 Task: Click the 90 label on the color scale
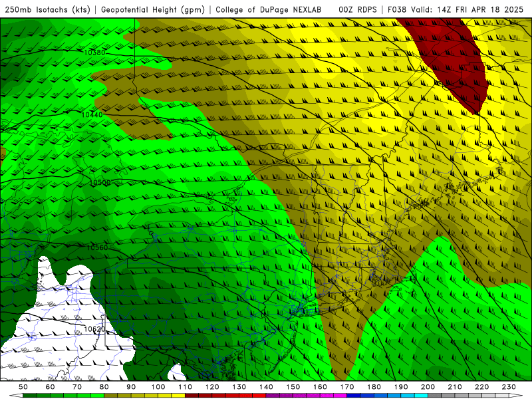point(131,387)
